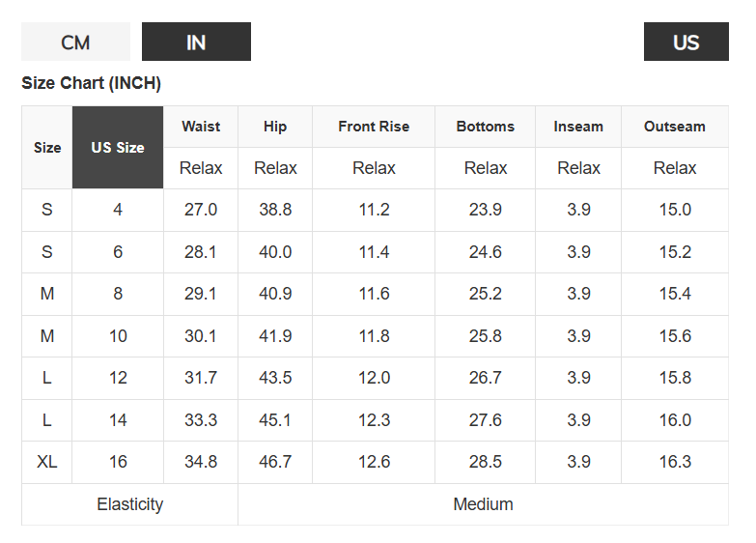The height and width of the screenshot is (543, 756).
Task: Select the Hip column header
Action: click(x=275, y=127)
